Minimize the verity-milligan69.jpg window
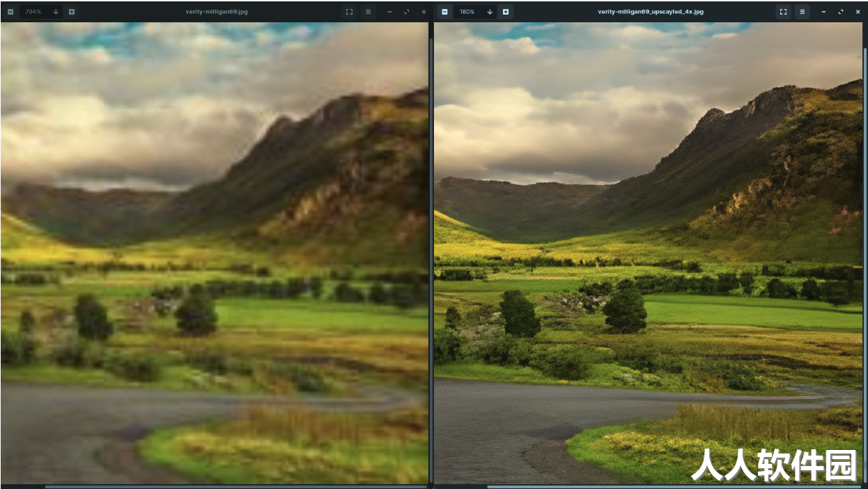Viewport: 868px width, 489px height. [x=389, y=12]
